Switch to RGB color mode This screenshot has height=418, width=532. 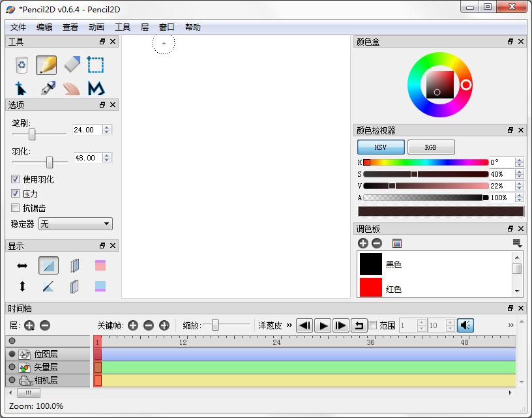coord(430,147)
